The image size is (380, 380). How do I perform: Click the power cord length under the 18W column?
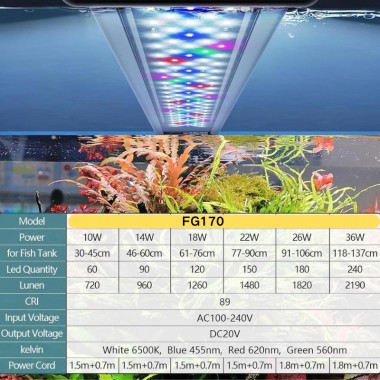click(x=197, y=365)
